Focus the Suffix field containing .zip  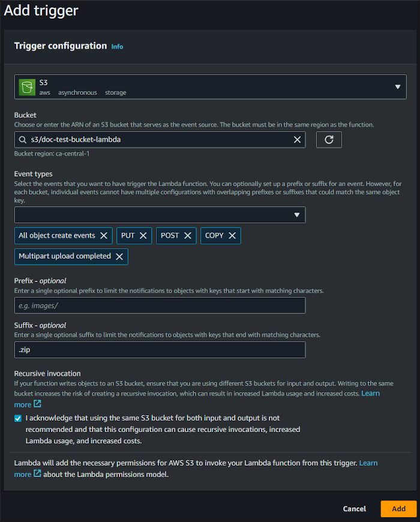click(x=160, y=350)
